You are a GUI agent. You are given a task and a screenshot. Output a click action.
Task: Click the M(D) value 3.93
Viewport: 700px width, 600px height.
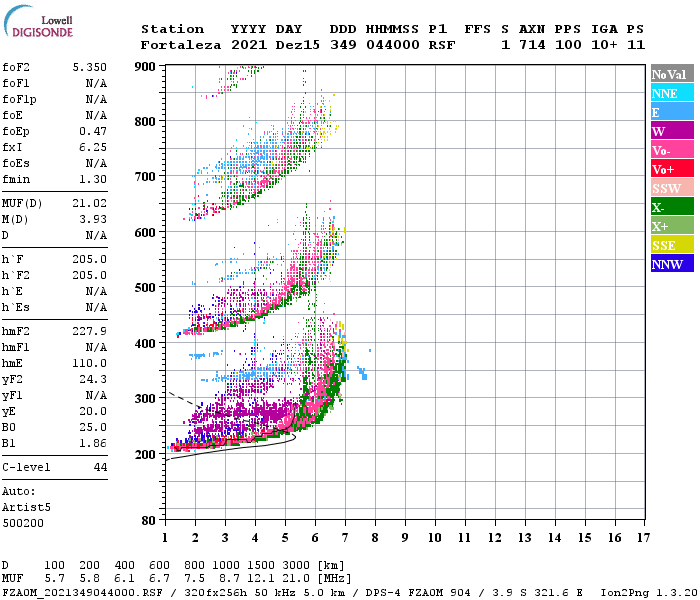pyautogui.click(x=93, y=219)
